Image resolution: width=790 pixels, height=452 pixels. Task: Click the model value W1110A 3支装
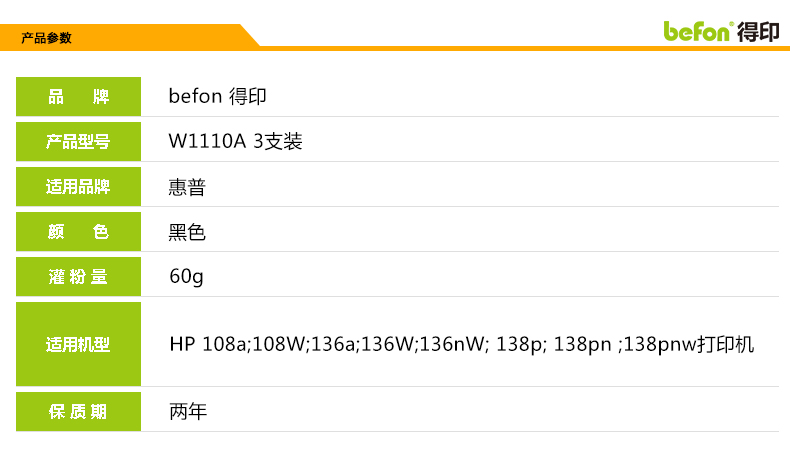coord(236,142)
